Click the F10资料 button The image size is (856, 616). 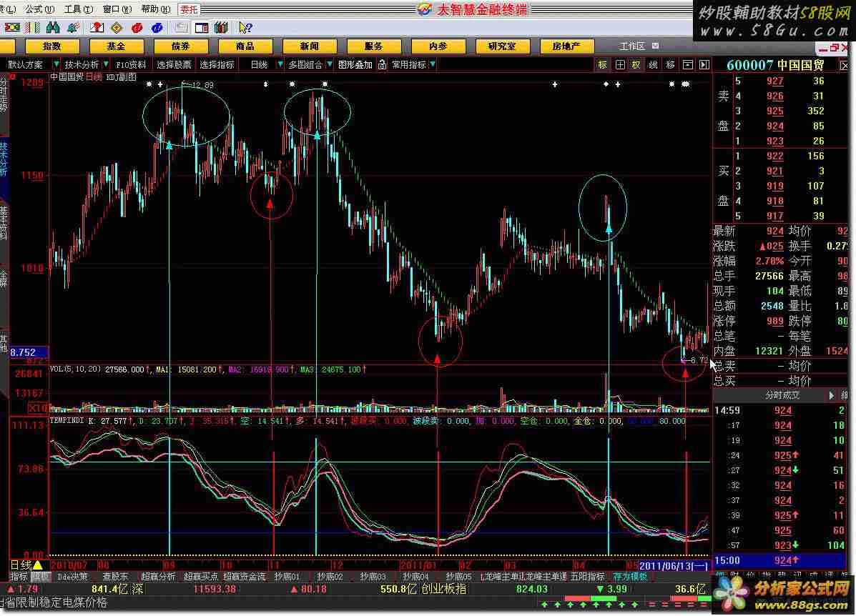point(131,65)
